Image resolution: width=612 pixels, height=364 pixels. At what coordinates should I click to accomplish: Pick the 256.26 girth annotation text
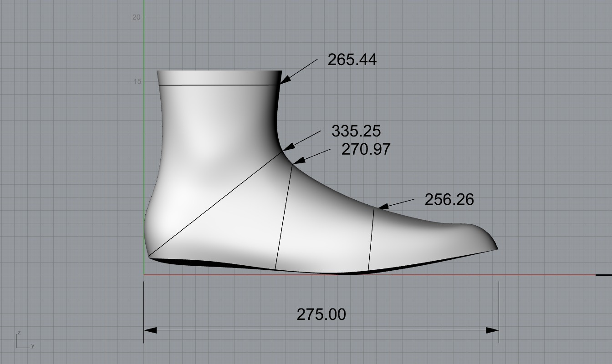(449, 199)
